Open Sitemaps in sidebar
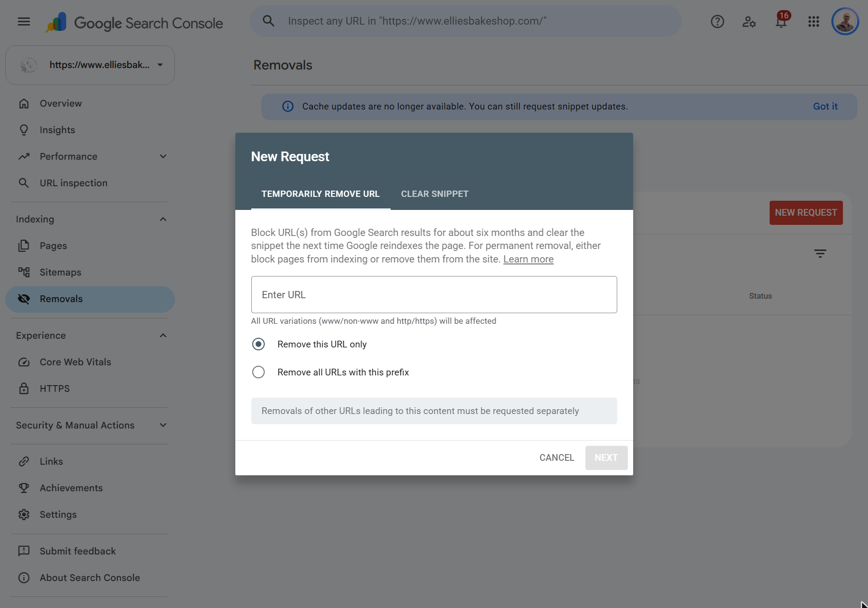 89,272
